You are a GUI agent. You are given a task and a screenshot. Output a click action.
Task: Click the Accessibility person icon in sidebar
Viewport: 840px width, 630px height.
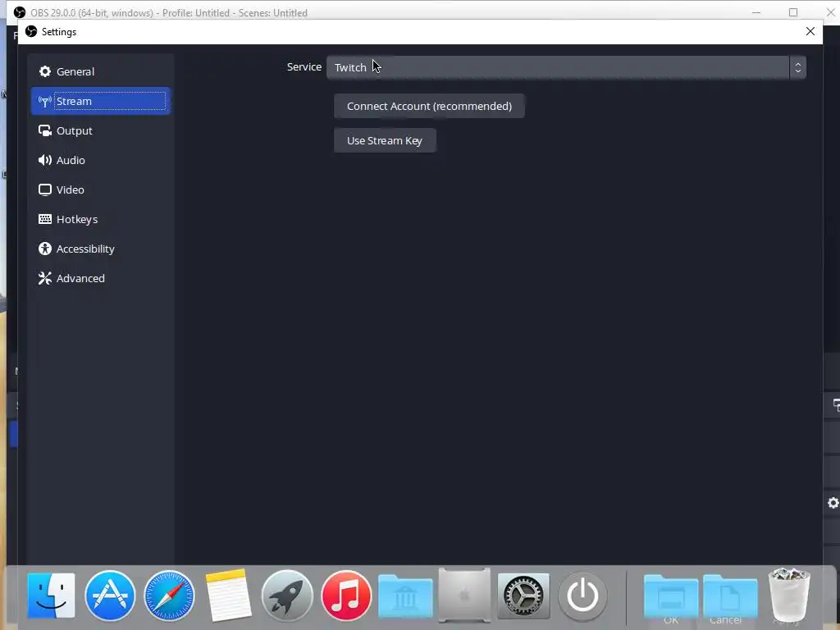click(x=45, y=249)
